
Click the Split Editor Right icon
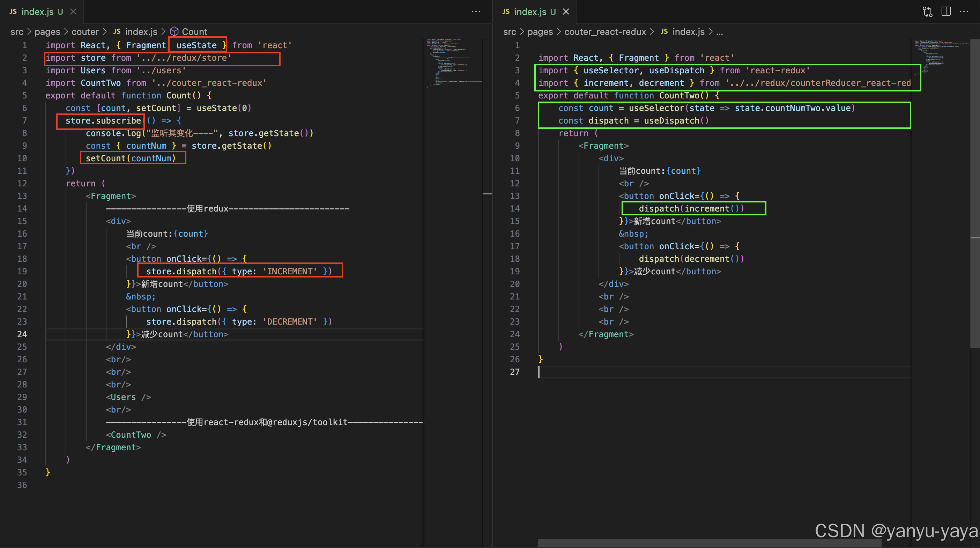[x=946, y=12]
